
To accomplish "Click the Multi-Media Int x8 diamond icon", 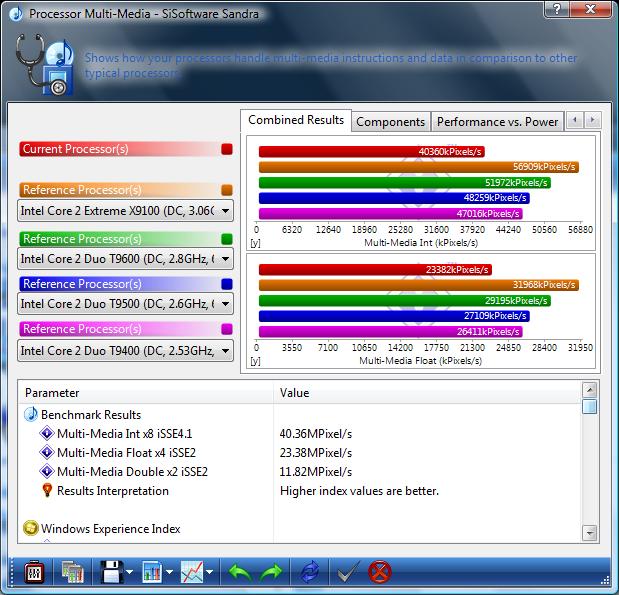I will (x=47, y=433).
